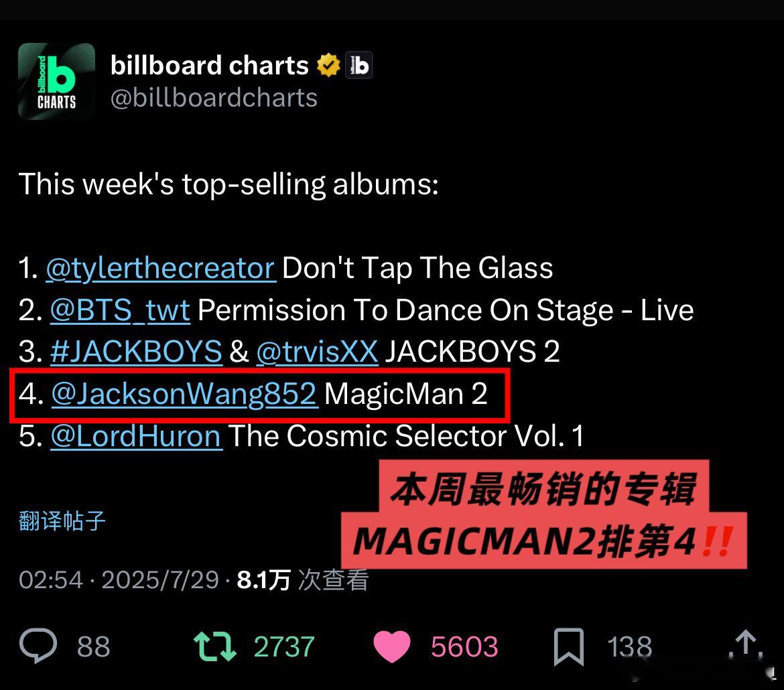Open @tylerthecreator mention link

click(161, 268)
